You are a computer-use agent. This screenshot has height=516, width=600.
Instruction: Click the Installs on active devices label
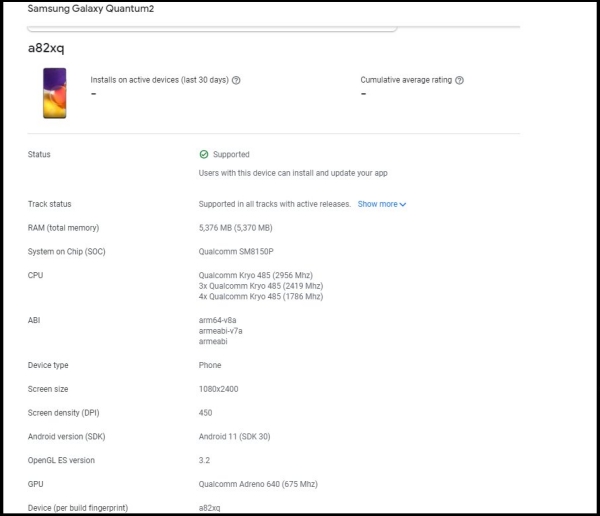pos(160,80)
